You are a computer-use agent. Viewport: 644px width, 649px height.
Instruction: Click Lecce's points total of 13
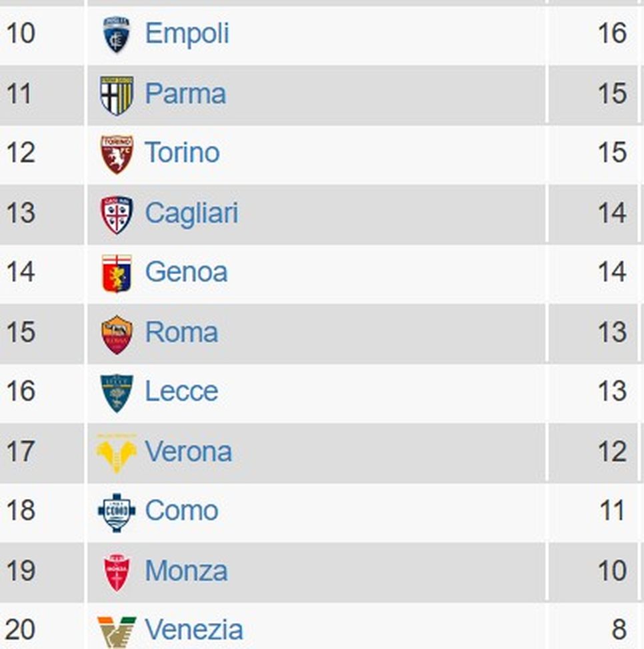click(x=612, y=392)
